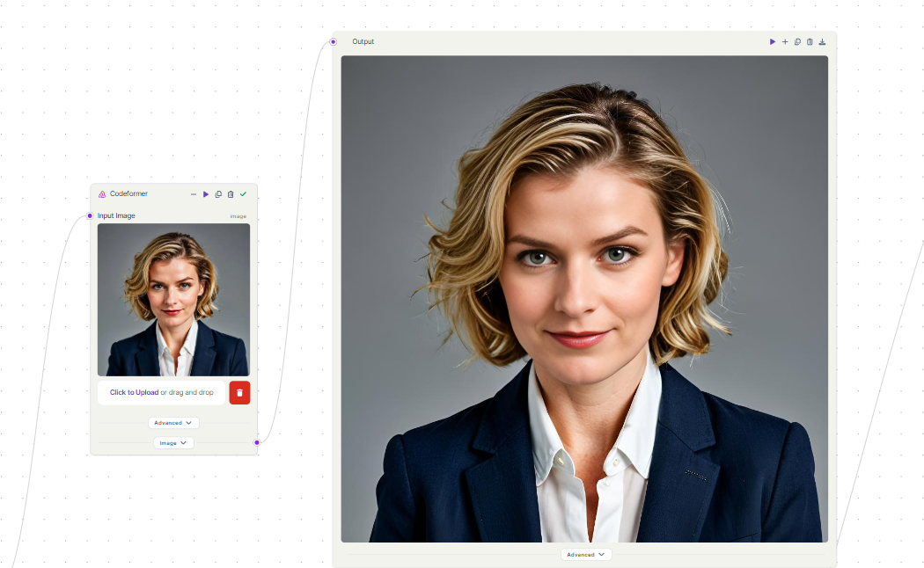Image resolution: width=924 pixels, height=568 pixels.
Task: Click the Output panel label
Action: click(363, 41)
